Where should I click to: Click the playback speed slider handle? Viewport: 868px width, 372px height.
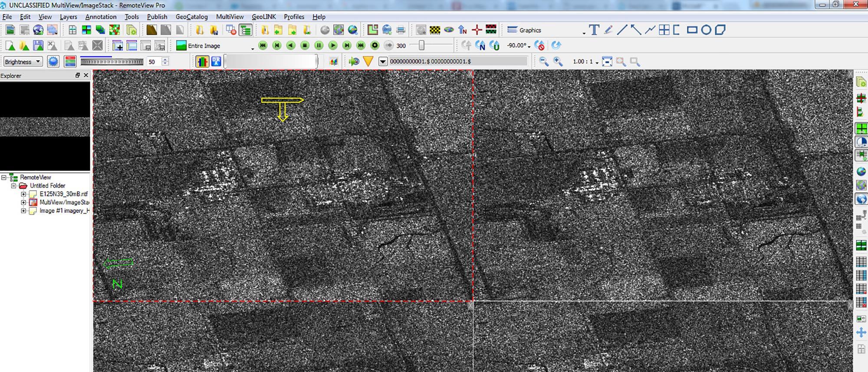pyautogui.click(x=421, y=45)
